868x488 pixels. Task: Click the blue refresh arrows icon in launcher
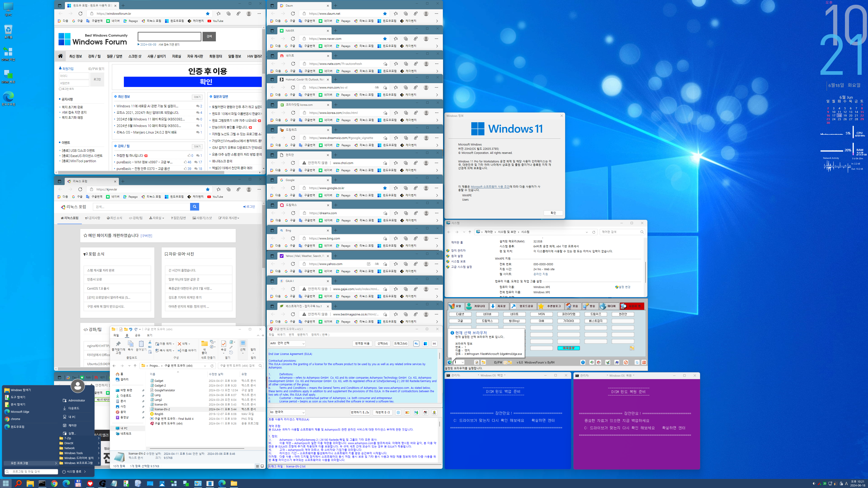637,362
